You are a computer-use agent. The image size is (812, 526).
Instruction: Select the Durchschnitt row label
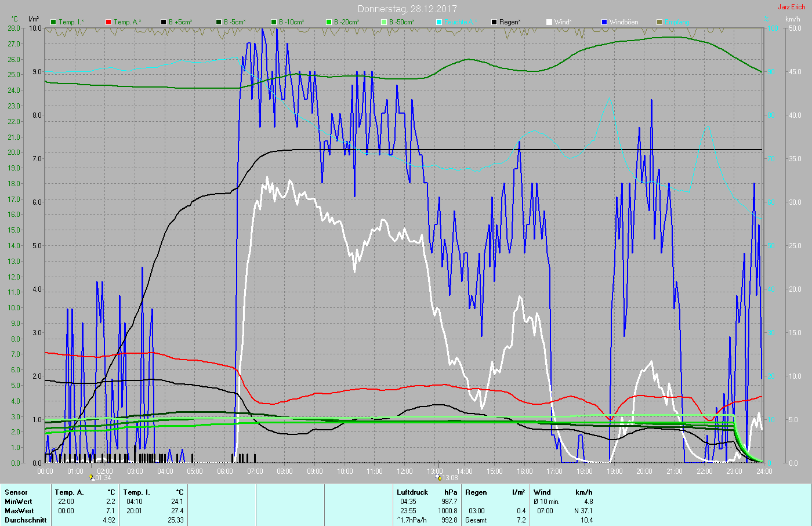click(26, 520)
